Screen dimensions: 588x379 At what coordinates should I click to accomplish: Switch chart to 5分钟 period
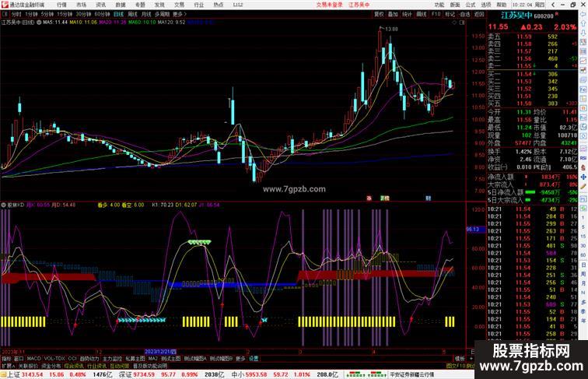[47, 14]
